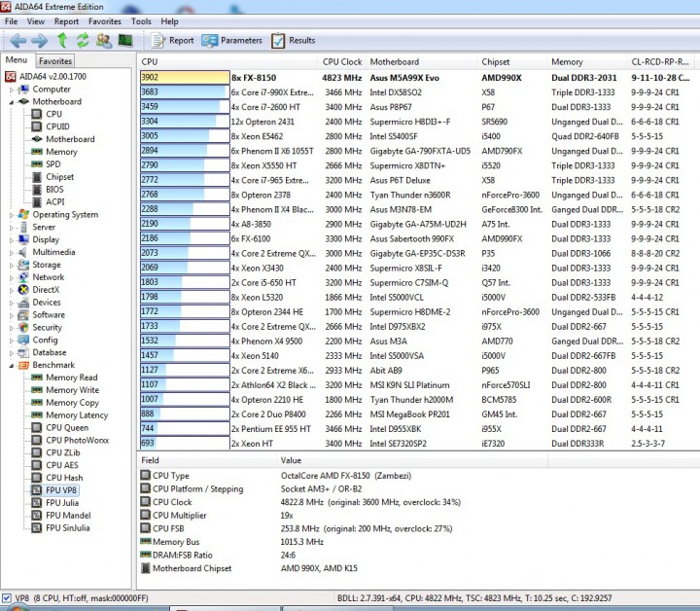Expand the Operating System node
700x611 pixels.
[x=12, y=215]
